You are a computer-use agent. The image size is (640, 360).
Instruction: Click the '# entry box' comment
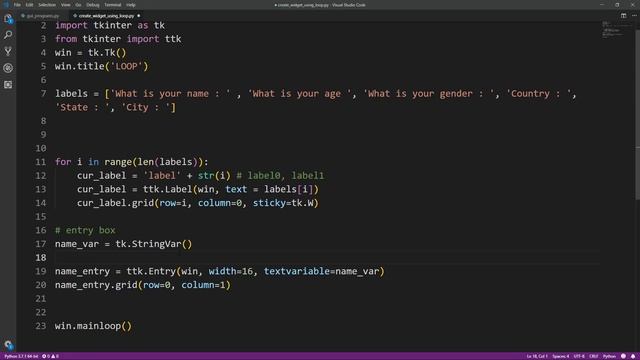(85, 230)
